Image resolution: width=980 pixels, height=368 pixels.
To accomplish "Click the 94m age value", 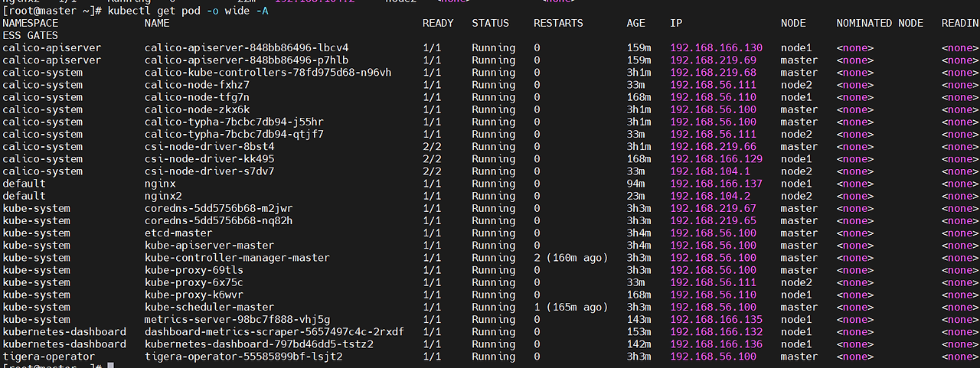I will point(636,184).
